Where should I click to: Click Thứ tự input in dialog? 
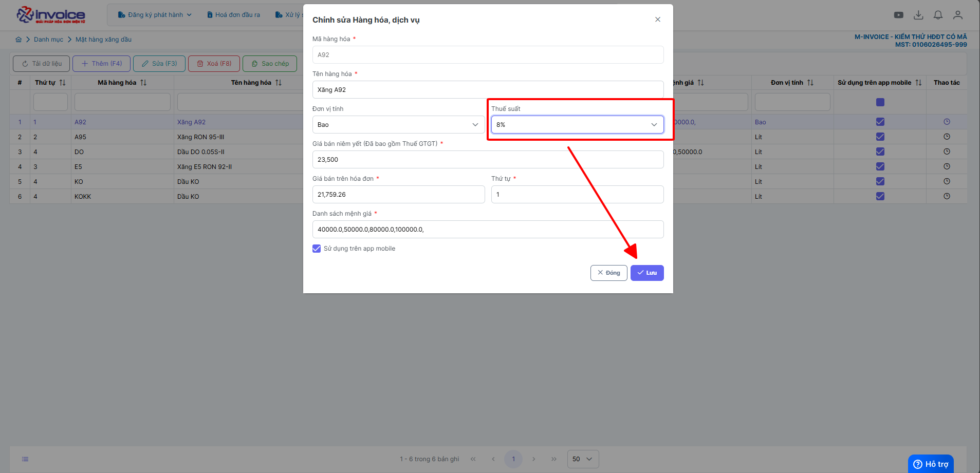pos(577,195)
